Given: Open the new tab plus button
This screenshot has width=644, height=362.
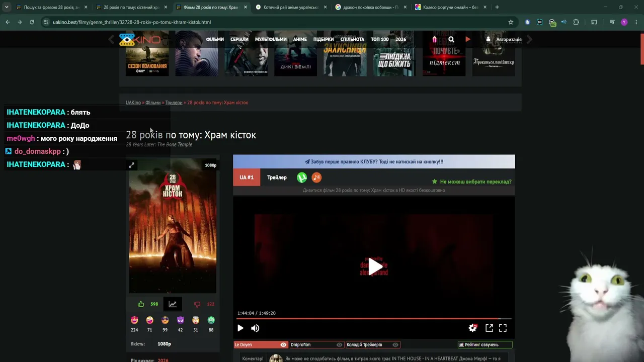Looking at the screenshot, I should pyautogui.click(x=497, y=7).
